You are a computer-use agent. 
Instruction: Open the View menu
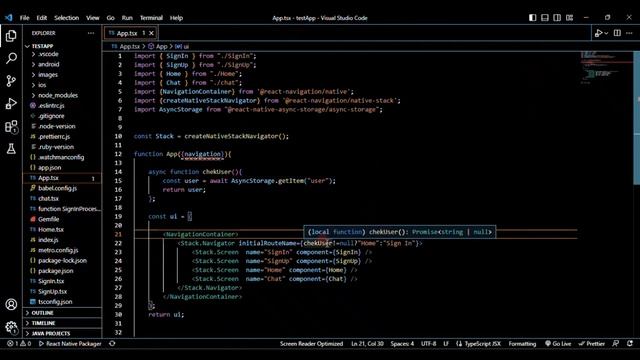tap(93, 18)
